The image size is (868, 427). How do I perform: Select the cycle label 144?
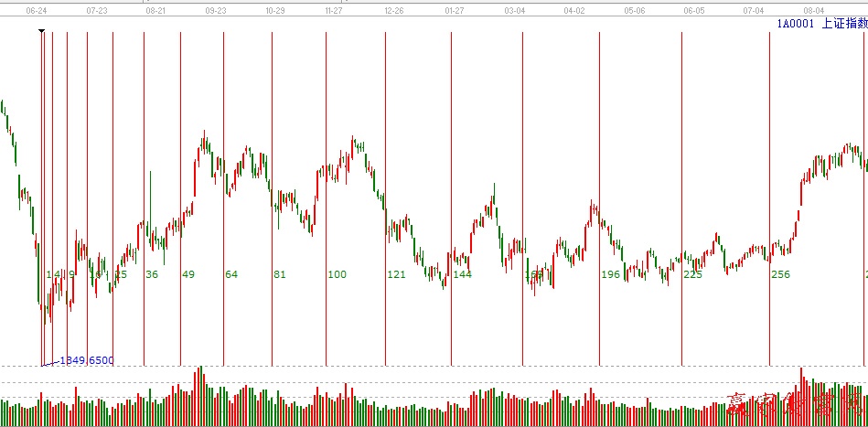462,274
